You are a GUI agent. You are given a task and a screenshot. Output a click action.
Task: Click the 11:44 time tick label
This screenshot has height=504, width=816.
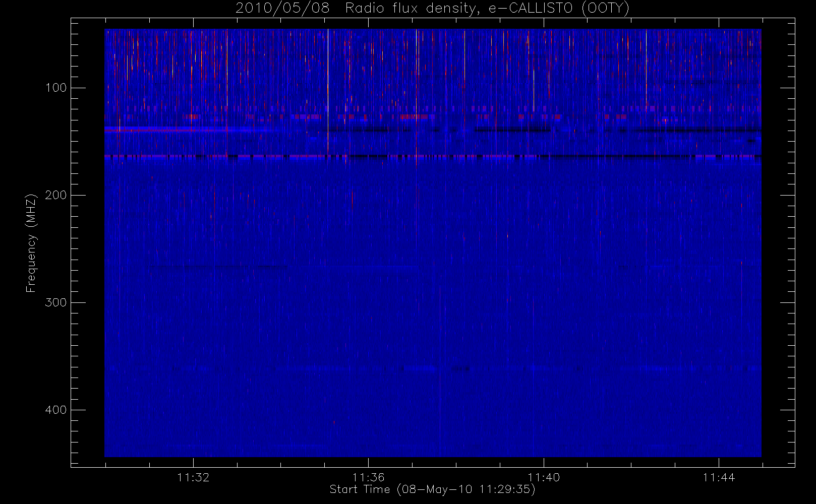(x=719, y=477)
